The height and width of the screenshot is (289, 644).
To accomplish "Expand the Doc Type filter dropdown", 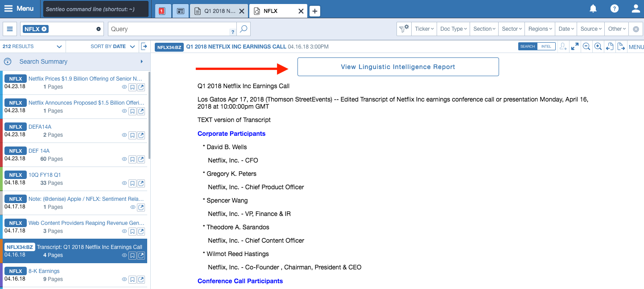I will [454, 29].
